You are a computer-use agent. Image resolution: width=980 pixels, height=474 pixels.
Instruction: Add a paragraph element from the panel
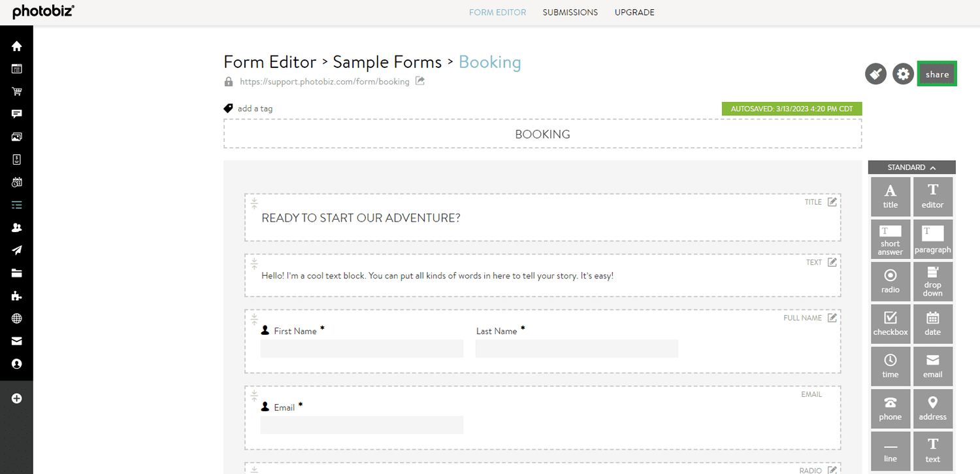point(933,239)
